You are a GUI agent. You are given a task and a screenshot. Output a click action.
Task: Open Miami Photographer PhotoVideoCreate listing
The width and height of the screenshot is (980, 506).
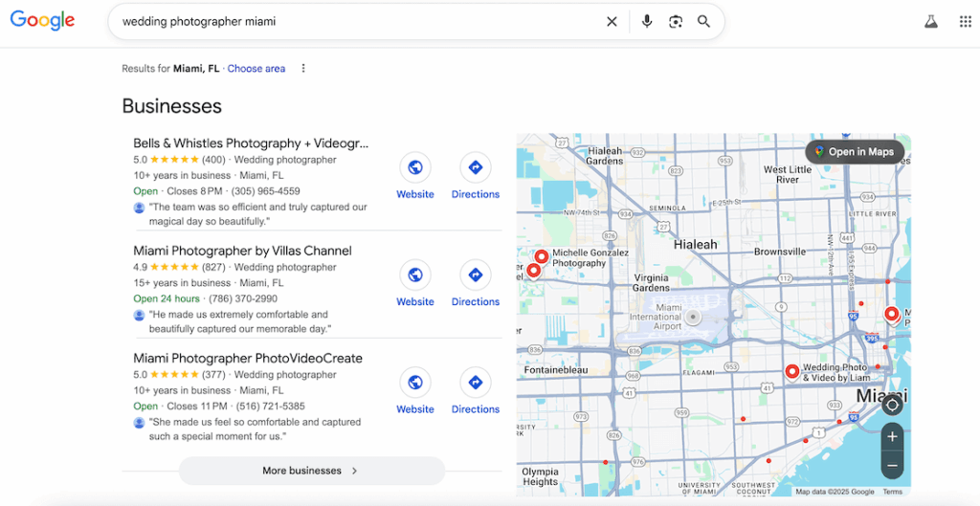pos(248,358)
